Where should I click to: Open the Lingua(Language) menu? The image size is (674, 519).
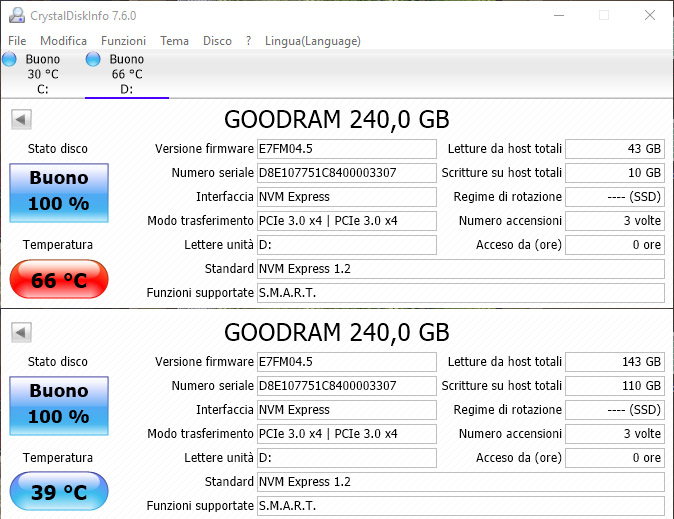pyautogui.click(x=312, y=41)
